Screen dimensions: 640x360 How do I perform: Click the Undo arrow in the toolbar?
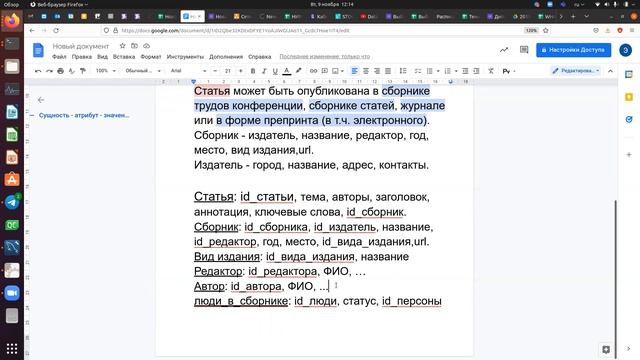coord(38,71)
